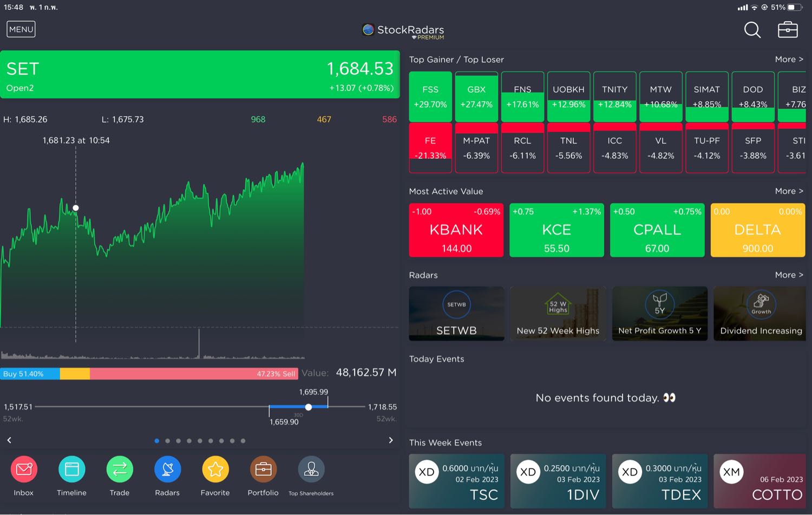Select top loser VL tile
Screen dimensions: 812x515
tap(661, 148)
